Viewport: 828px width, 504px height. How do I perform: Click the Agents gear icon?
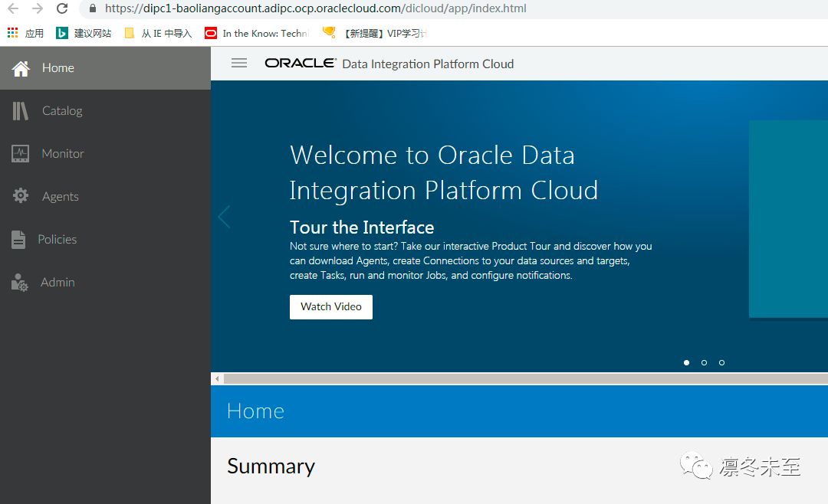coord(21,196)
